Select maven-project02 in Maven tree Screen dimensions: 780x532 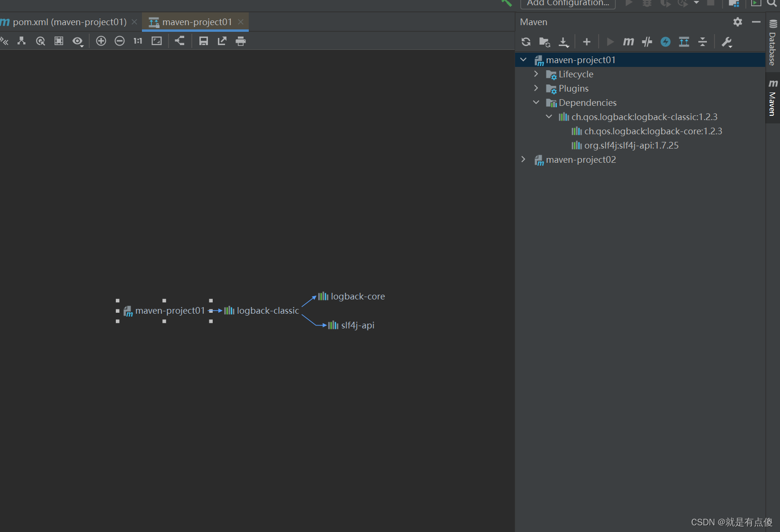(581, 159)
